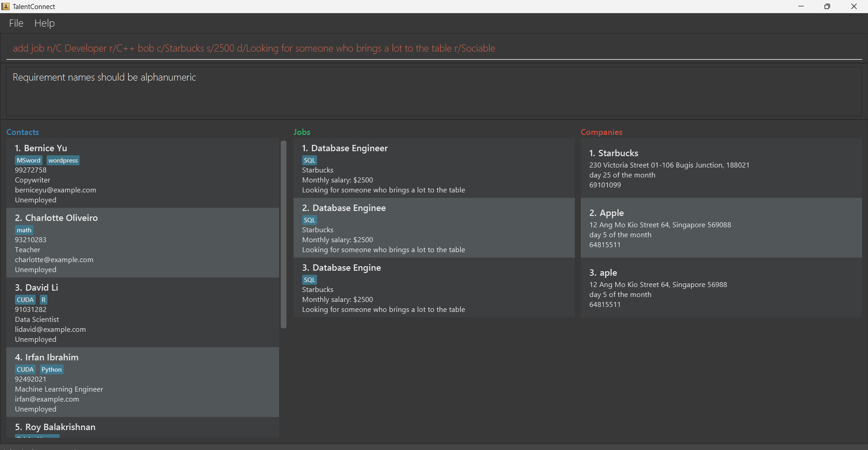Click Apple address ending Singapore 569088

(x=660, y=225)
